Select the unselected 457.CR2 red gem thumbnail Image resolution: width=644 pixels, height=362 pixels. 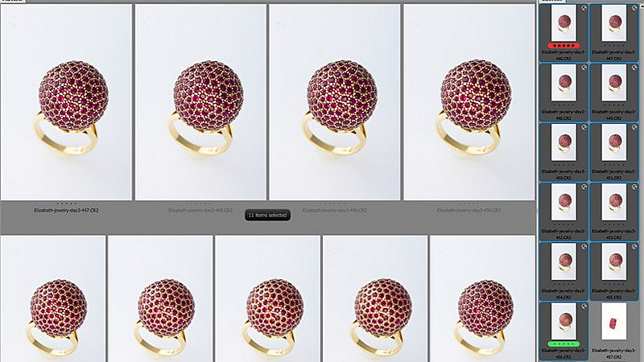click(613, 321)
